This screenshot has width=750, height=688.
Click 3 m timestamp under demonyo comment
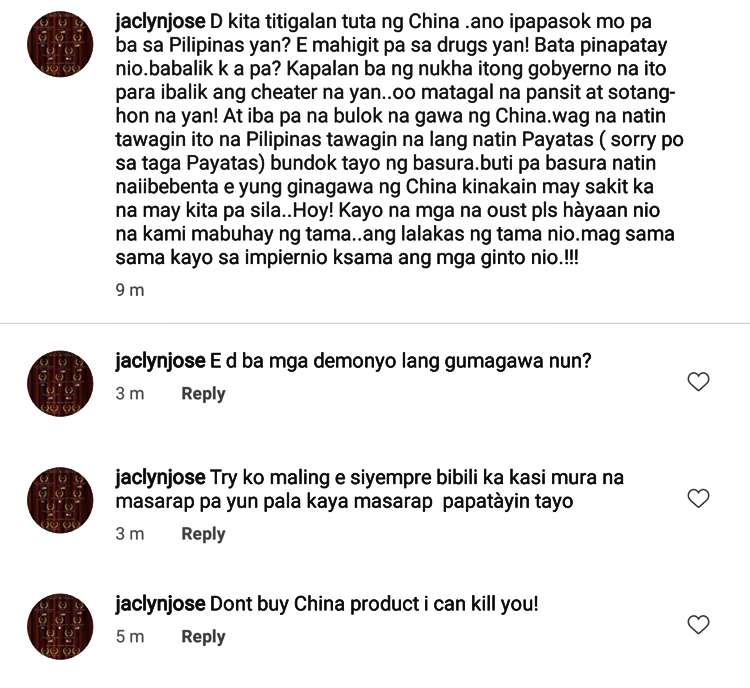point(130,394)
